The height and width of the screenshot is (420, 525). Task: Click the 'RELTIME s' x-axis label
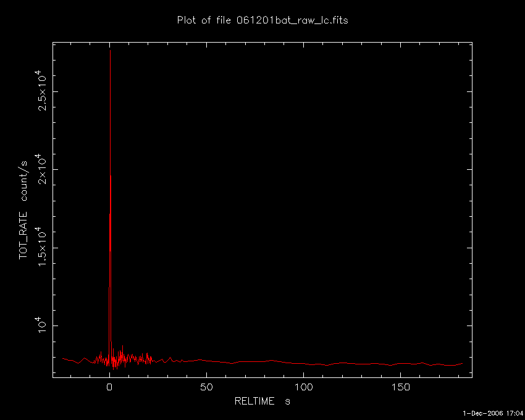point(262,401)
